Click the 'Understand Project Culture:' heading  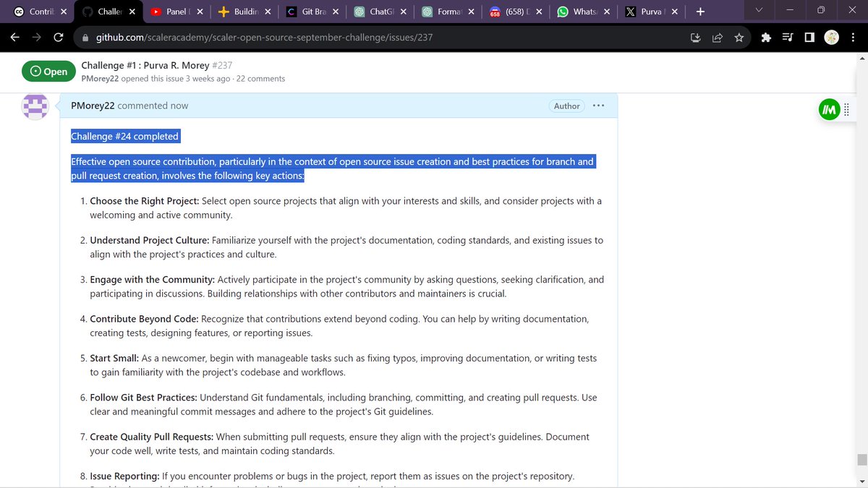tap(150, 240)
